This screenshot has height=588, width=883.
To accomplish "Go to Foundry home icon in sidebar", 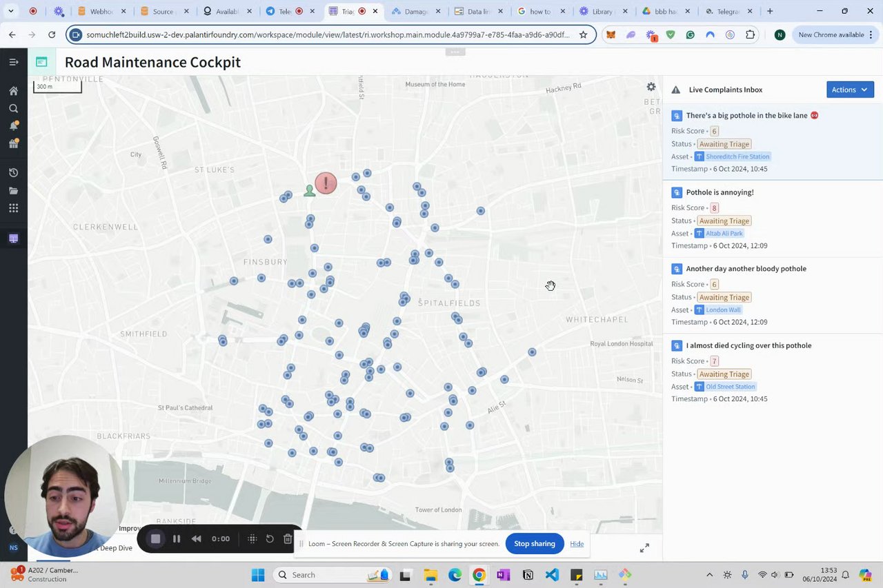I will click(x=13, y=91).
